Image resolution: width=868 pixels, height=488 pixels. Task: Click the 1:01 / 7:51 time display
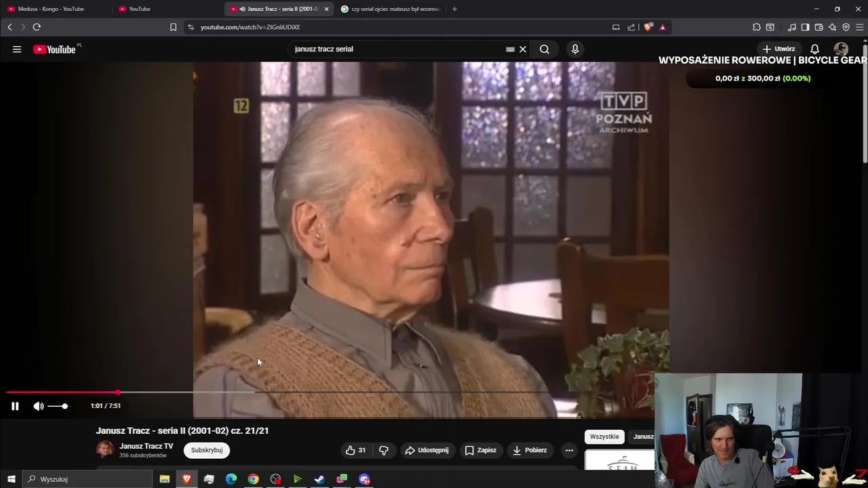pyautogui.click(x=105, y=406)
